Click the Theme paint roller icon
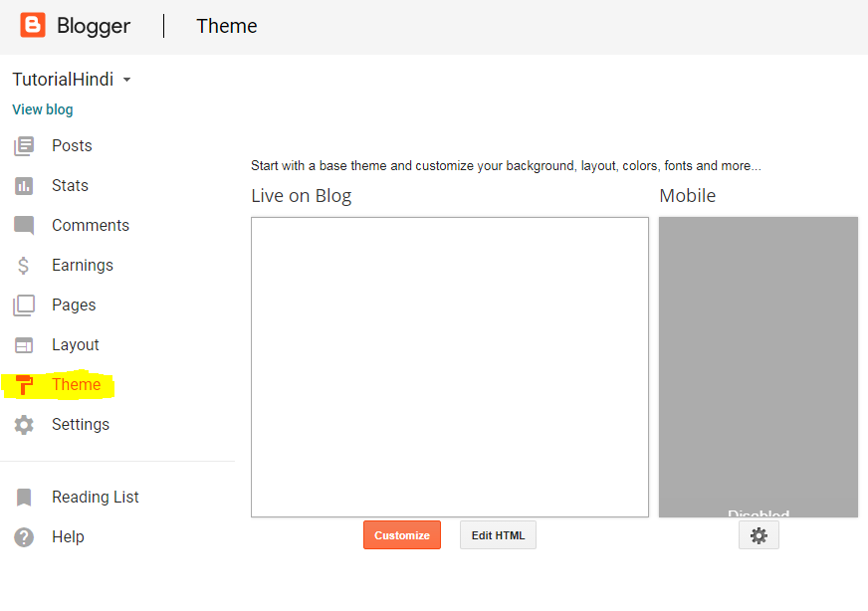 coord(24,385)
